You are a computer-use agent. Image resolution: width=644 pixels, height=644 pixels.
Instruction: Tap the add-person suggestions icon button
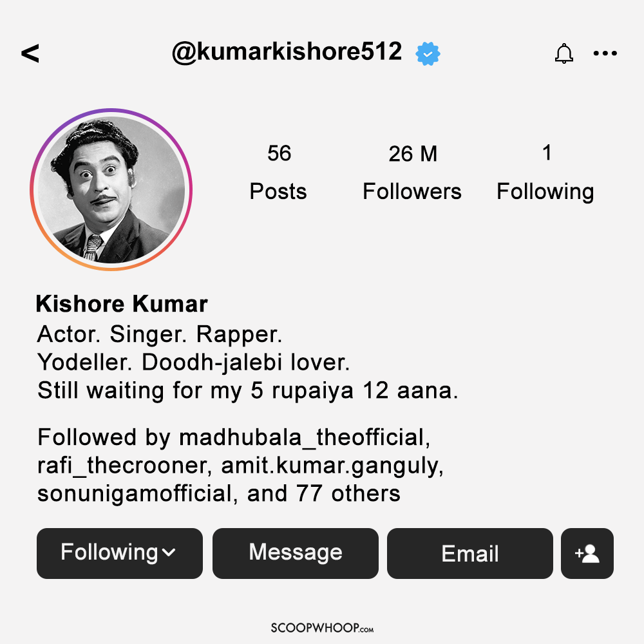[x=587, y=553]
